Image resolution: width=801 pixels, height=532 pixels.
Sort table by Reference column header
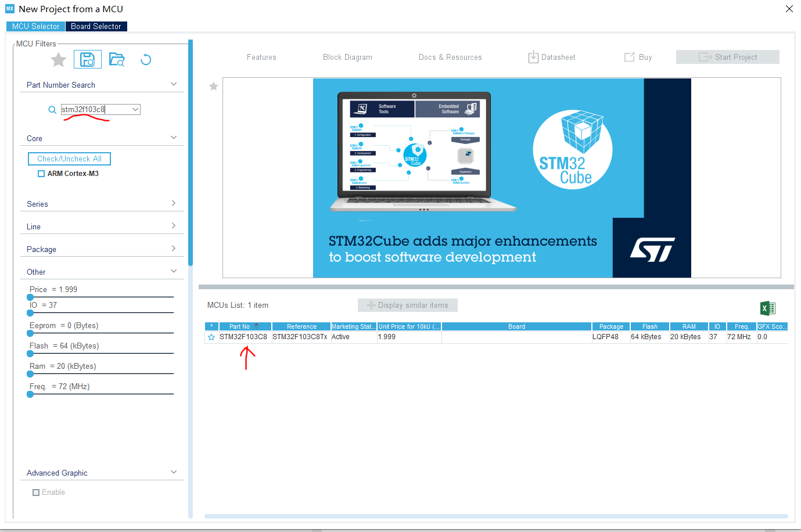[301, 326]
